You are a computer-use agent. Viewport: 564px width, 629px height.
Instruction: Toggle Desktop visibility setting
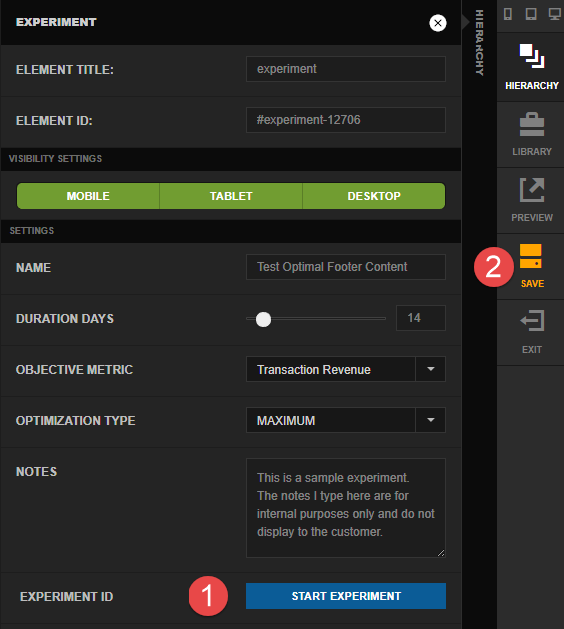coord(374,196)
